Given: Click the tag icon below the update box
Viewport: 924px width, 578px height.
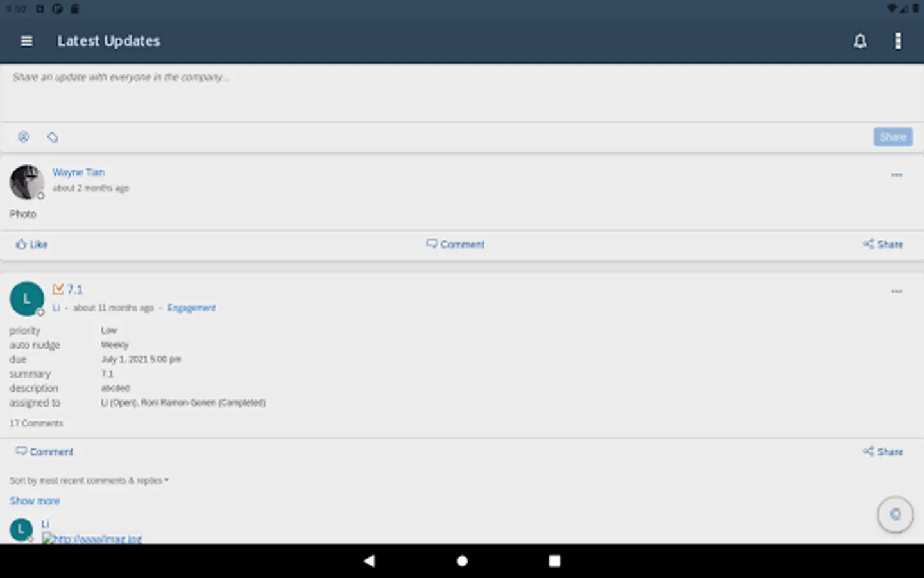Looking at the screenshot, I should pos(53,137).
